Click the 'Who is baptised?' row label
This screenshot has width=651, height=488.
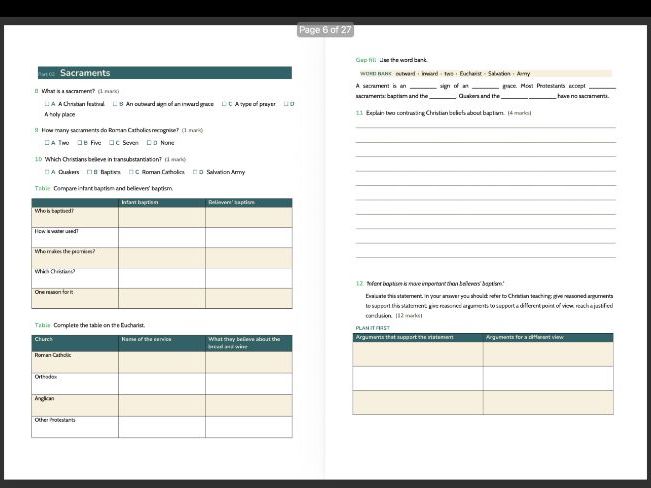[x=54, y=211]
